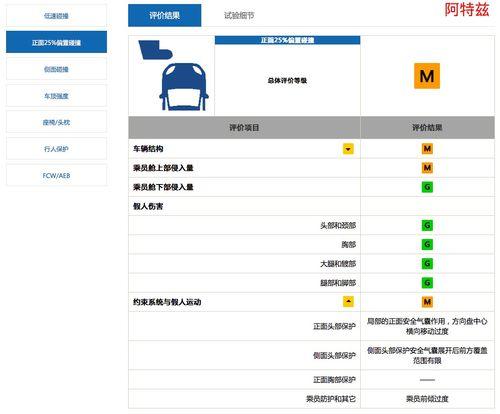Click the M badge for 乘员舱上部侵入量

(x=427, y=168)
